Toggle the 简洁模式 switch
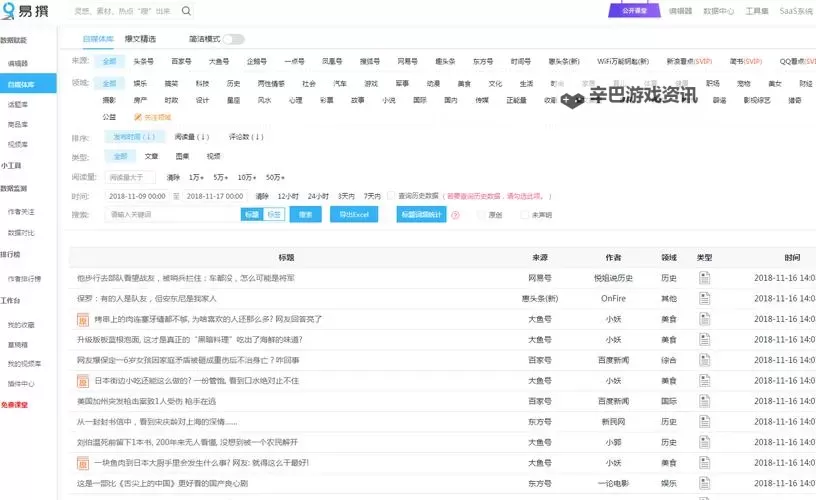Image resolution: width=816 pixels, height=500 pixels. 233,39
